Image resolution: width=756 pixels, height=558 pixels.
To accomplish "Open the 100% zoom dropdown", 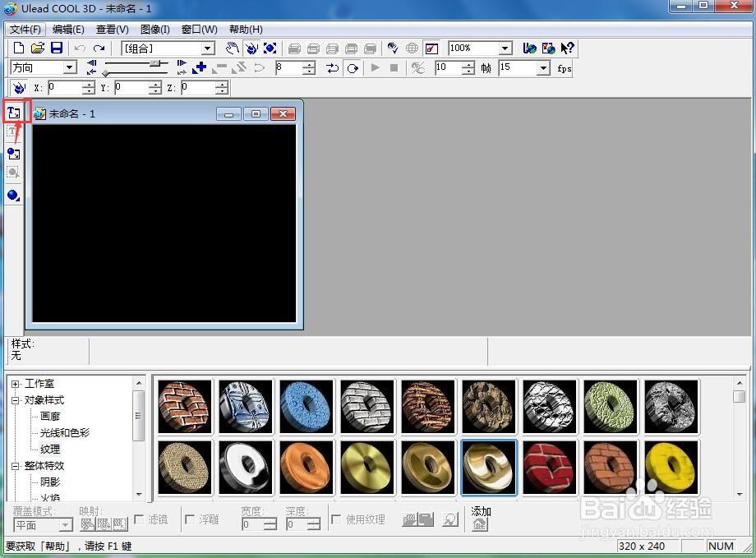I will [505, 48].
